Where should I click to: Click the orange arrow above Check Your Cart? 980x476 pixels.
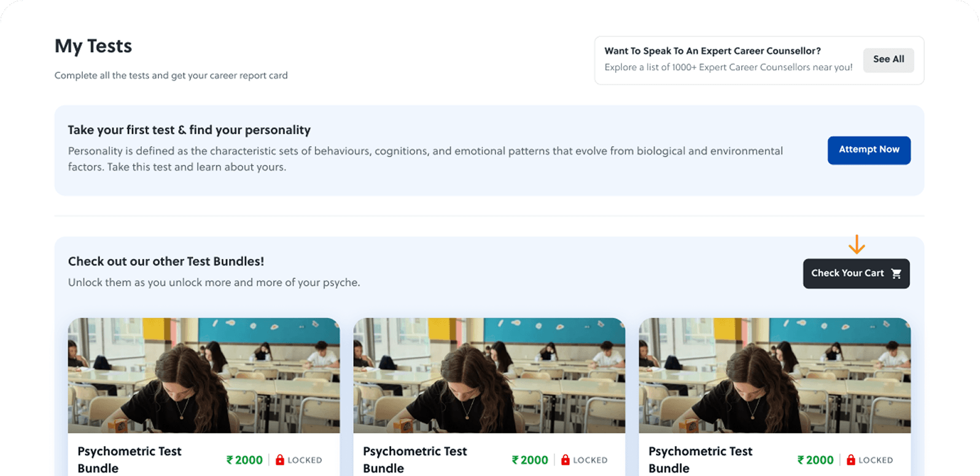coord(857,245)
